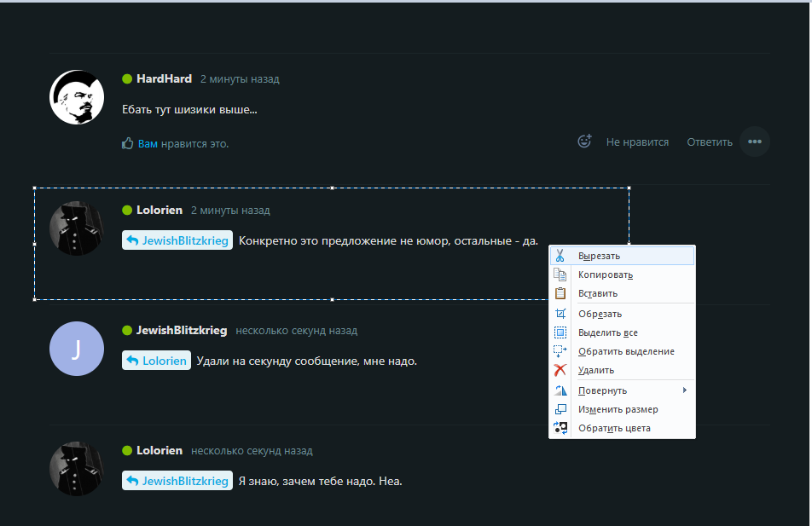Click the Lolorien avatar inside the dashed selection

77,228
